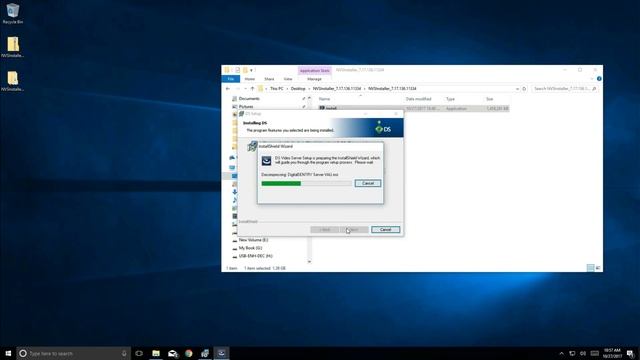Expand the address bar history dropdown
The height and width of the screenshot is (360, 640).
[x=517, y=89]
